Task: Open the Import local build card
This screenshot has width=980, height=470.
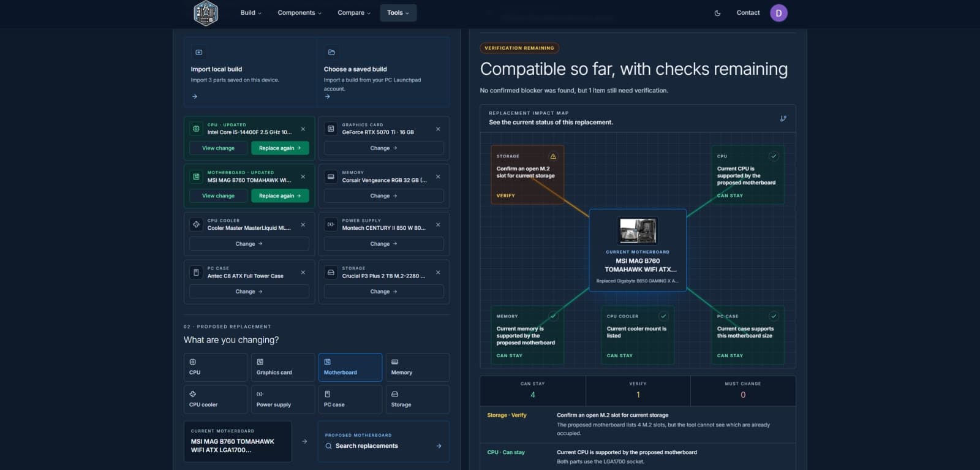Action: (250, 72)
